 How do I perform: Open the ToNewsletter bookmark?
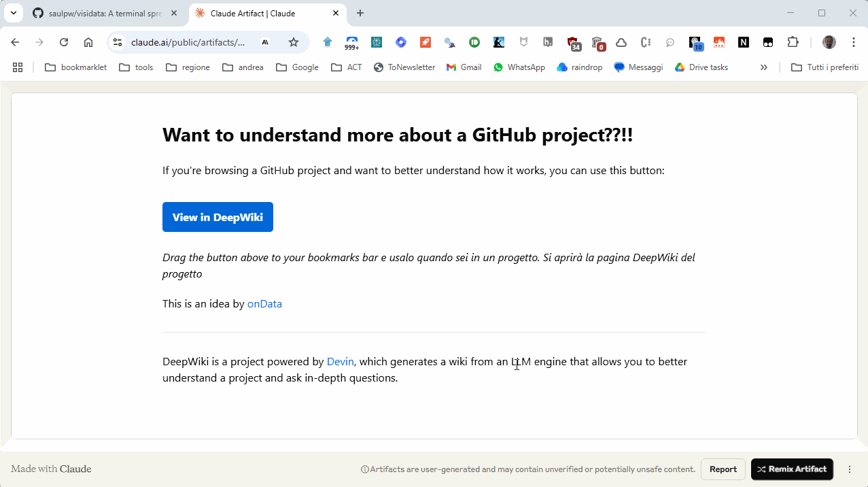(404, 67)
